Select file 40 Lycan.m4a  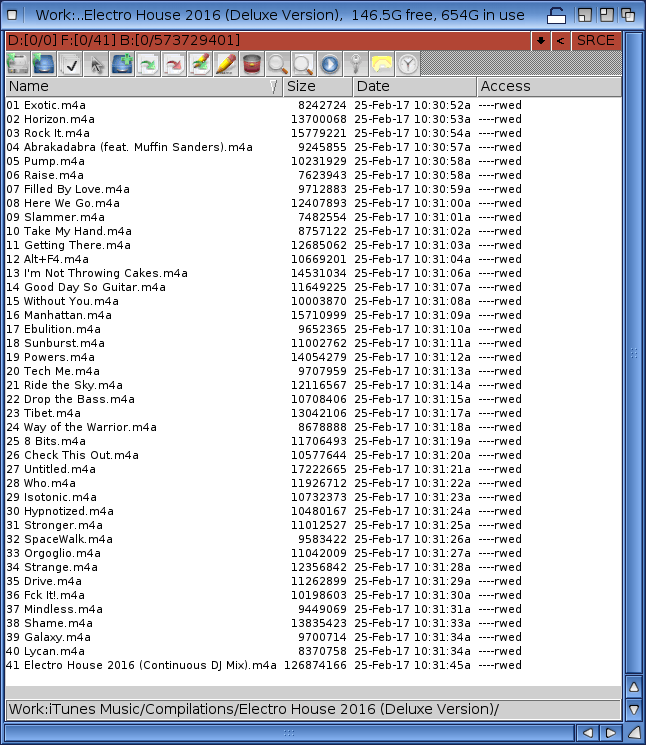tap(46, 651)
